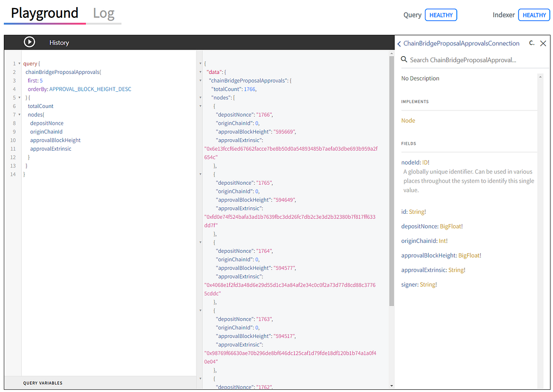Viewport: 553px width, 392px height.
Task: Select the Playground tab
Action: [x=44, y=13]
